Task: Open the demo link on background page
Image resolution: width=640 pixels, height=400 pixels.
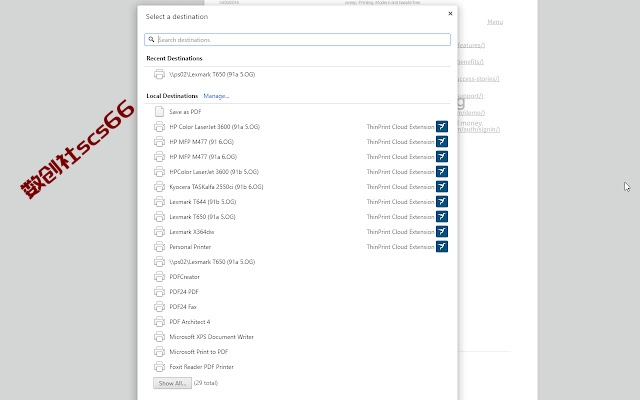Action: click(x=471, y=113)
